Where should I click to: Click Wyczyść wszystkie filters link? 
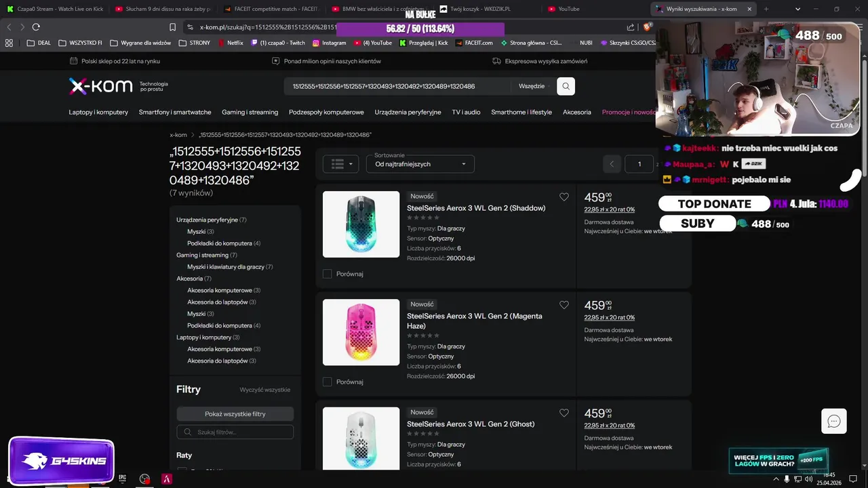pos(265,390)
